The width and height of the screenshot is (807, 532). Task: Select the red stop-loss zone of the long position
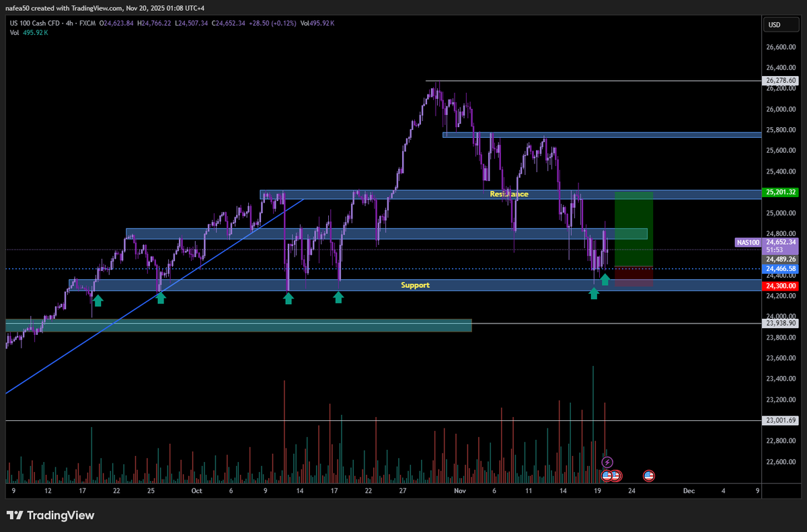click(x=633, y=276)
